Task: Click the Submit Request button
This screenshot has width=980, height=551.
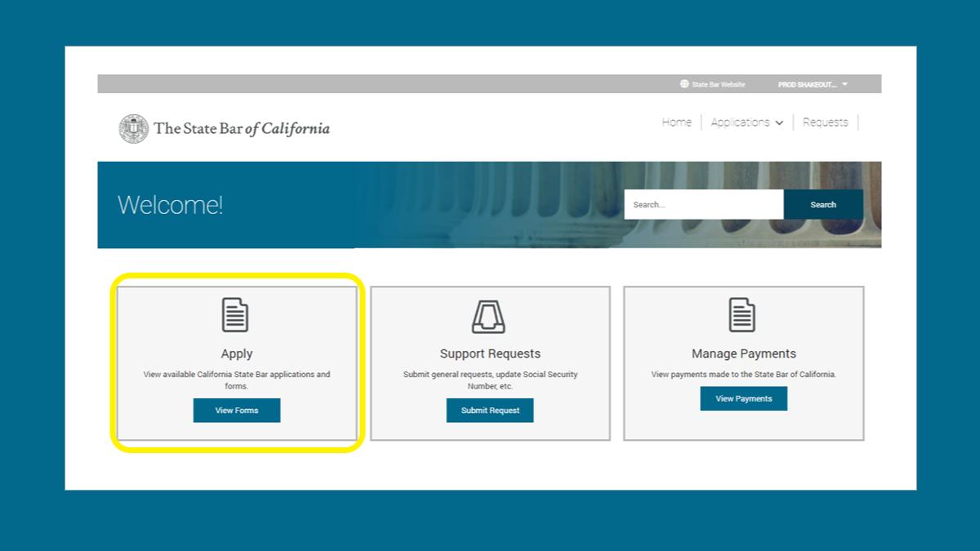Action: click(490, 411)
